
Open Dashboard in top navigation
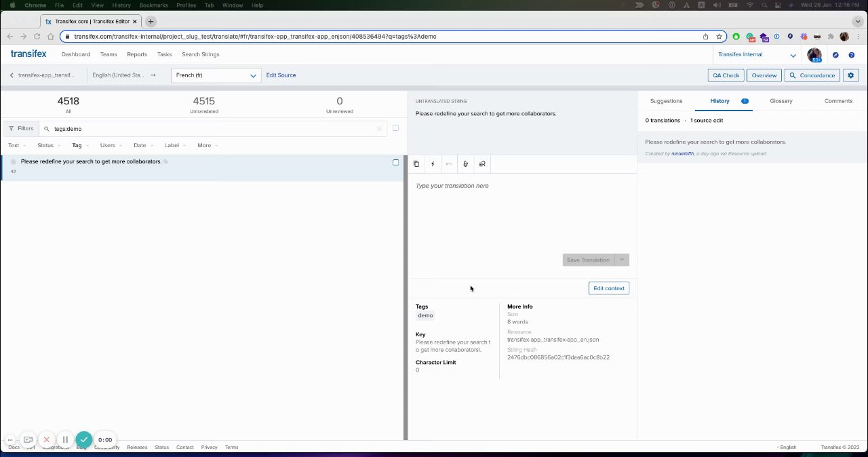pyautogui.click(x=75, y=54)
